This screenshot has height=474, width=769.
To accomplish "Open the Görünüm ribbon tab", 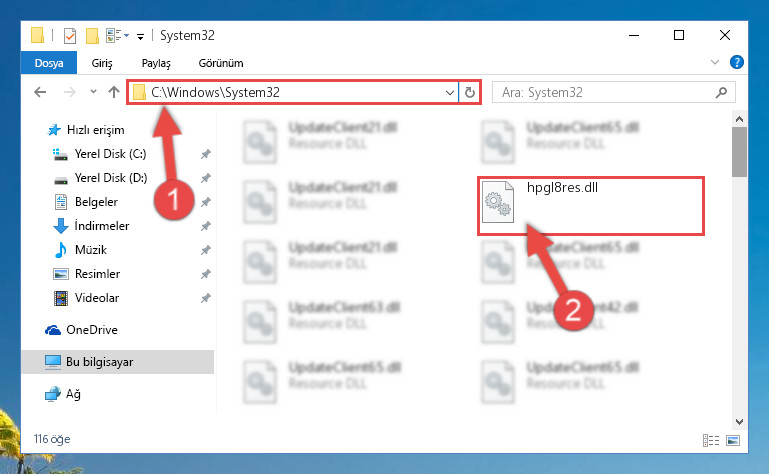I will click(x=221, y=63).
